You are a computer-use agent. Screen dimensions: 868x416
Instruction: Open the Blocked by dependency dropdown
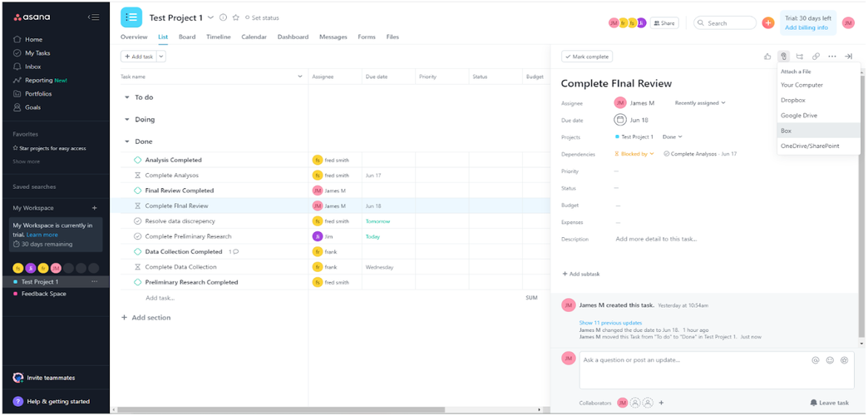[634, 154]
